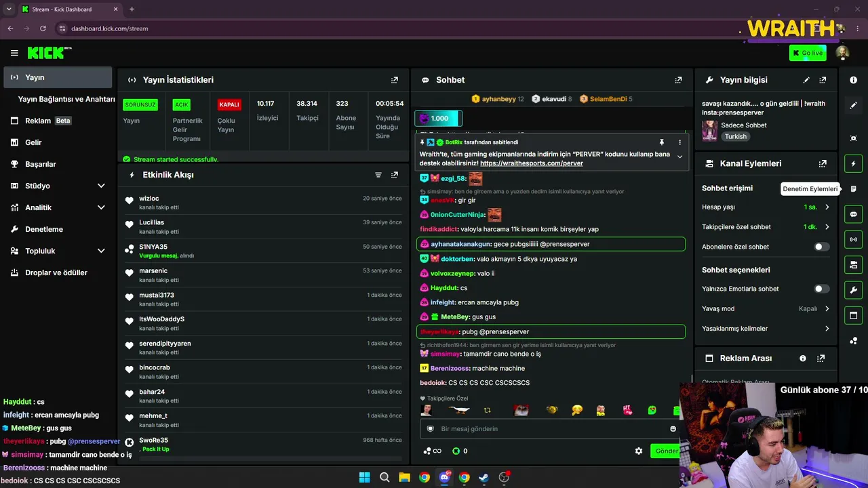This screenshot has height=488, width=868.
Task: Toggle the window-layout widget in right sidebar
Action: pyautogui.click(x=853, y=315)
